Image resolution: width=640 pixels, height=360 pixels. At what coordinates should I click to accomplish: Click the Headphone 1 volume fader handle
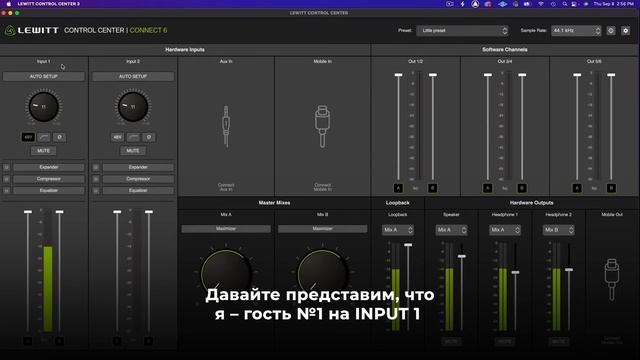516,272
